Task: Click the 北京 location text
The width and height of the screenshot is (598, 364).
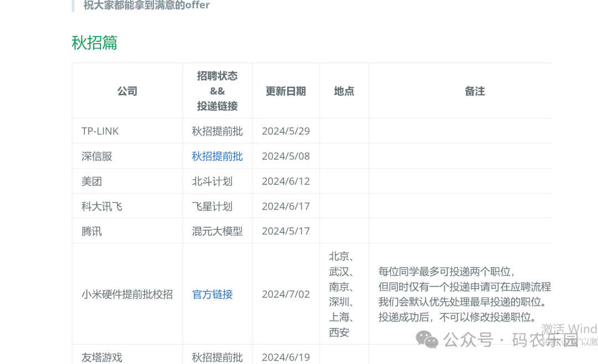Action: pyautogui.click(x=339, y=257)
